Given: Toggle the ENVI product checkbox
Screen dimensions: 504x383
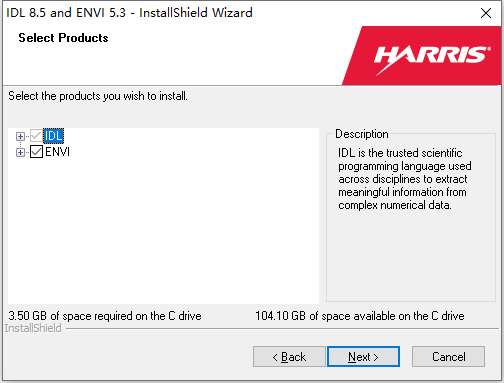Looking at the screenshot, I should click(36, 152).
